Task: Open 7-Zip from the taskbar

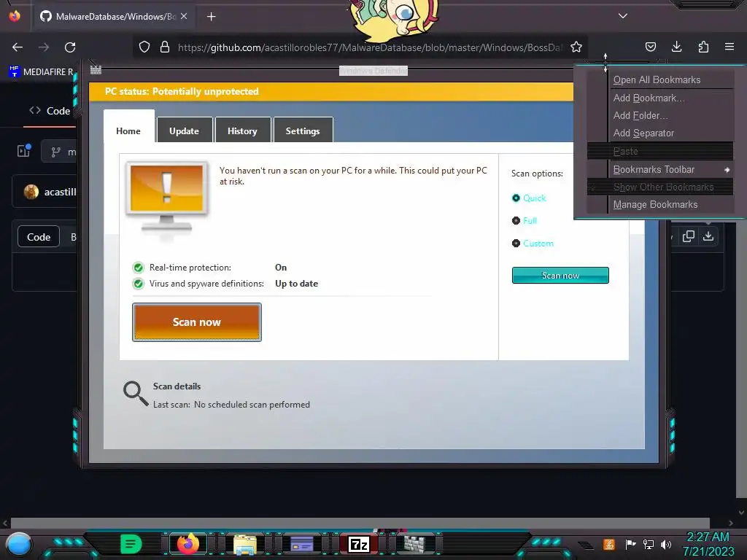Action: [359, 544]
